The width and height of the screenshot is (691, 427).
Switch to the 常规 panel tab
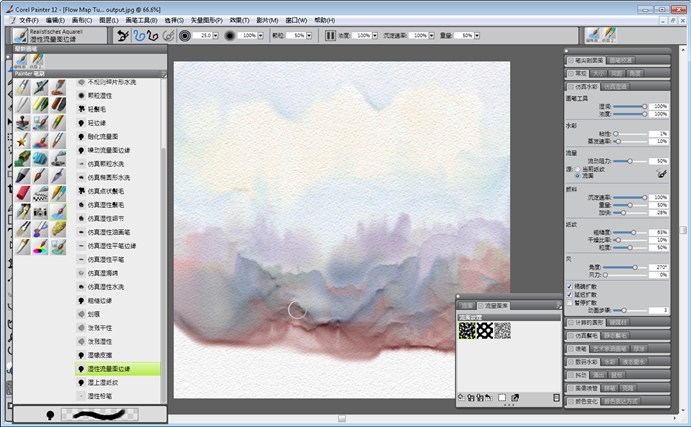577,74
